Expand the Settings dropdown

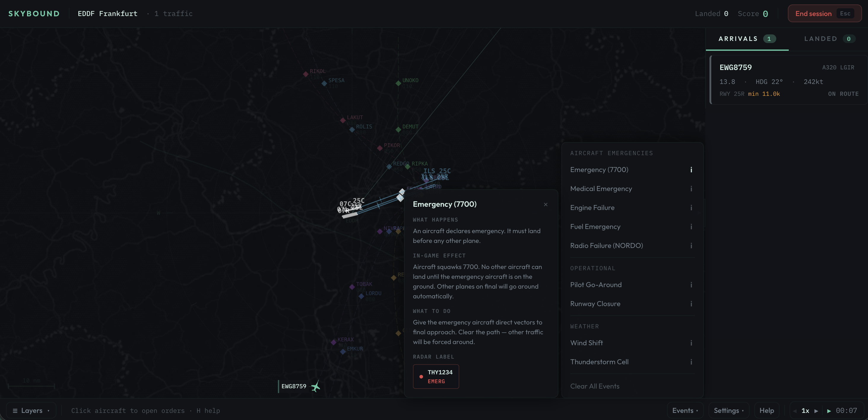tap(728, 411)
